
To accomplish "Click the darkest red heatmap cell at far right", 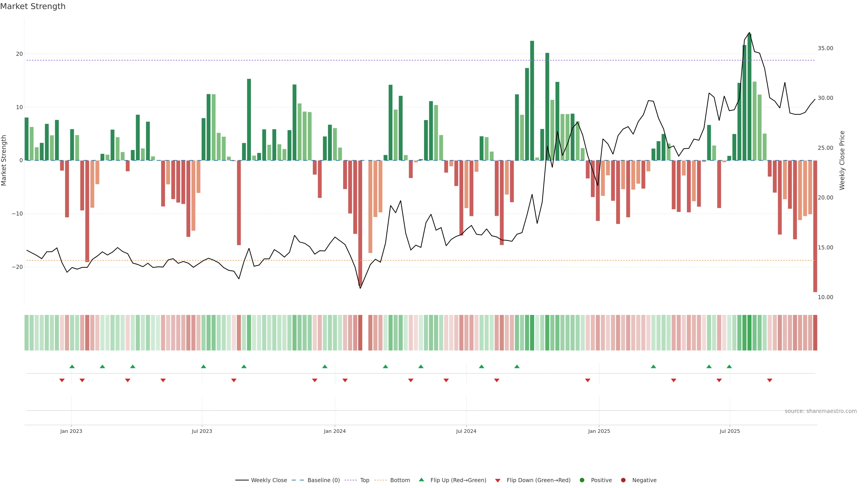I will point(815,333).
